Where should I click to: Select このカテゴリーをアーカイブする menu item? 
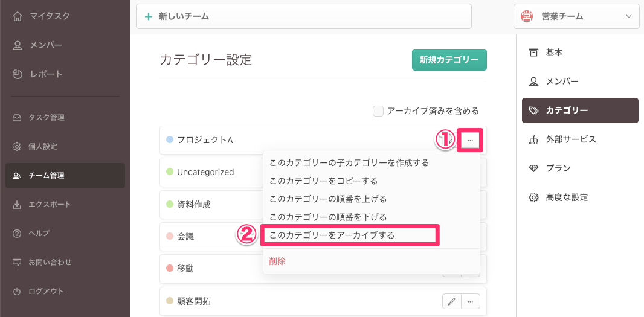click(x=332, y=235)
